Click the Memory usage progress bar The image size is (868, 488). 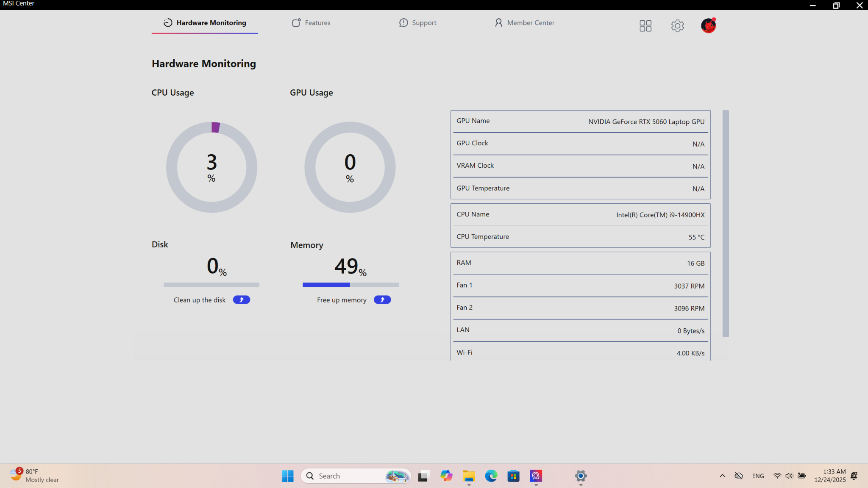(x=351, y=285)
